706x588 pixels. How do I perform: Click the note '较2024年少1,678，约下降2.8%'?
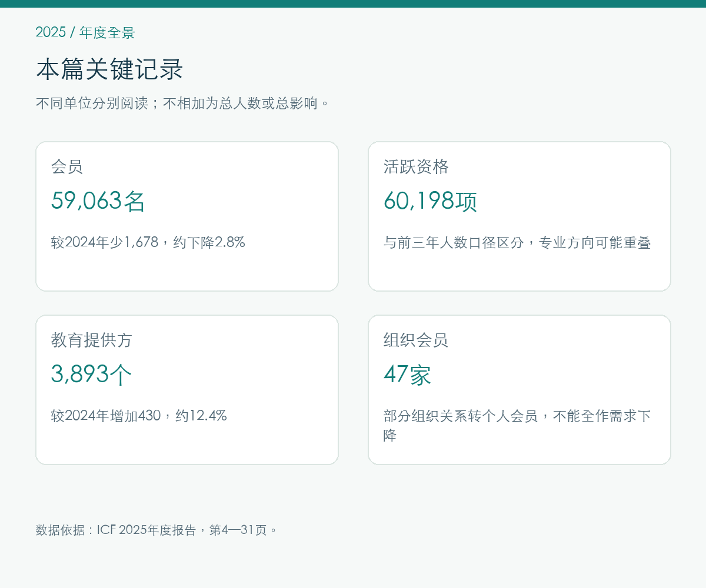(148, 242)
